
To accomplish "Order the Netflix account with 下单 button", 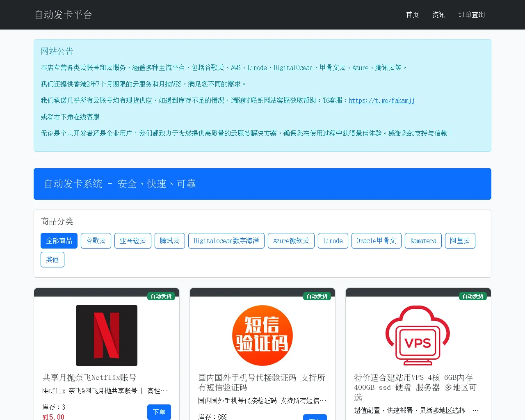I will [x=159, y=412].
